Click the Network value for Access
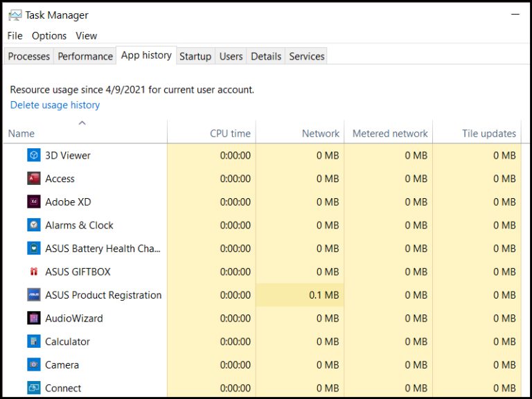The height and width of the screenshot is (399, 532). [x=328, y=179]
